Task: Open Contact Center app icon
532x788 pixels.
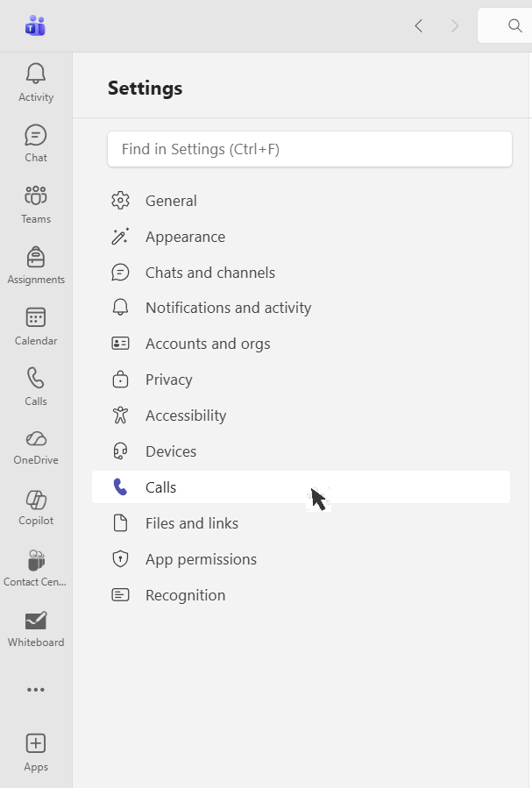Action: click(x=36, y=560)
